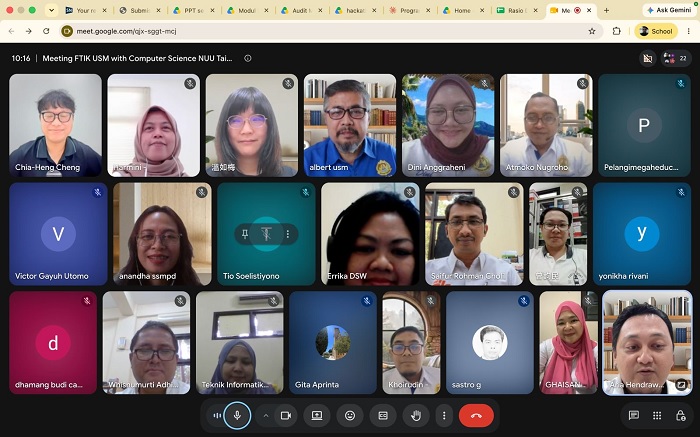Click the meeting title text
The height and width of the screenshot is (437, 700).
coord(138,58)
